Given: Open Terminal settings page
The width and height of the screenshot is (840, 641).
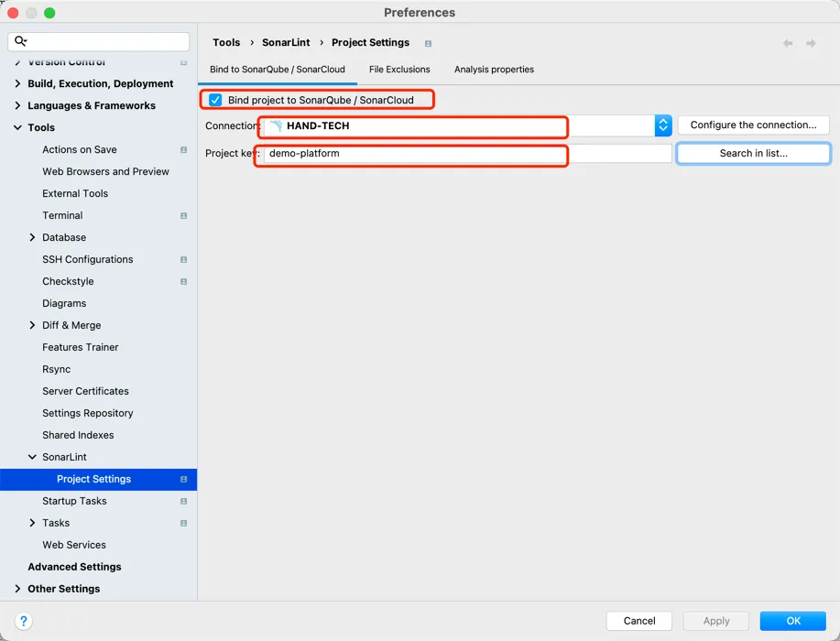Looking at the screenshot, I should click(x=62, y=215).
